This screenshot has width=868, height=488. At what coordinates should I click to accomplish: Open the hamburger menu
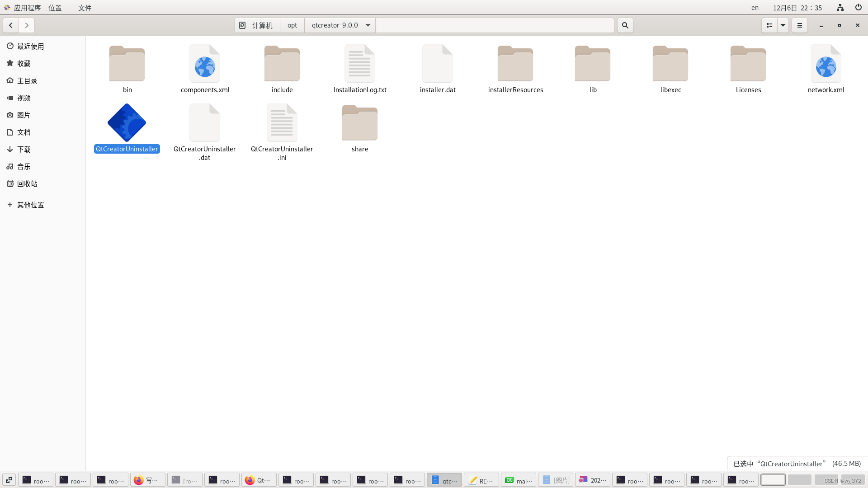tap(799, 25)
